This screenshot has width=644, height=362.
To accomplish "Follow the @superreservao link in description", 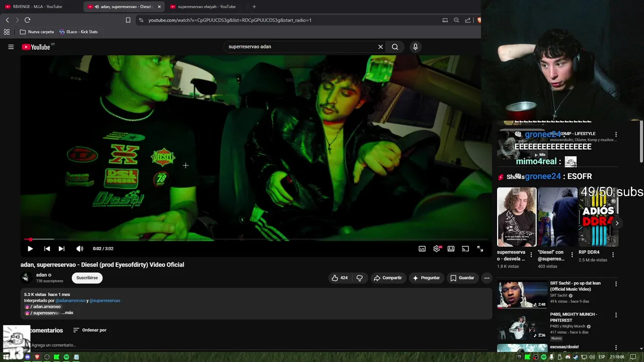I will click(x=105, y=301).
